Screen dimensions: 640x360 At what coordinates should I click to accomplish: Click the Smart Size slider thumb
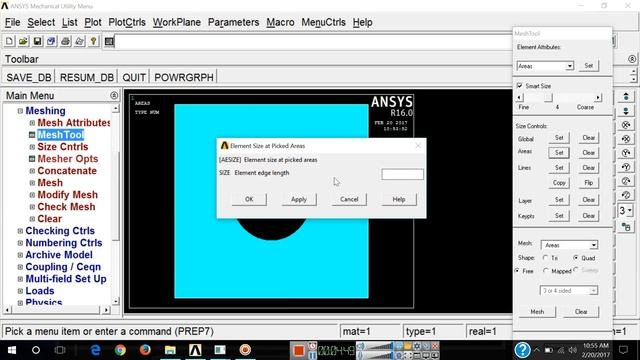click(548, 98)
